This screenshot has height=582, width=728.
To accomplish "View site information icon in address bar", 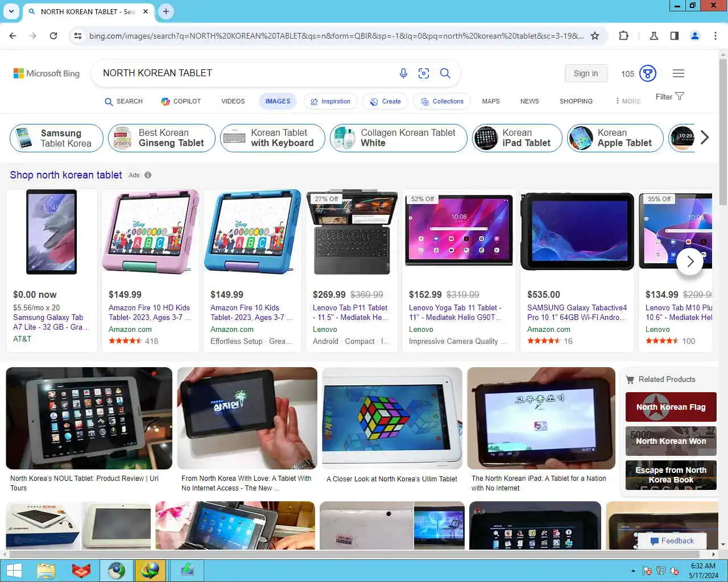I will click(x=78, y=36).
